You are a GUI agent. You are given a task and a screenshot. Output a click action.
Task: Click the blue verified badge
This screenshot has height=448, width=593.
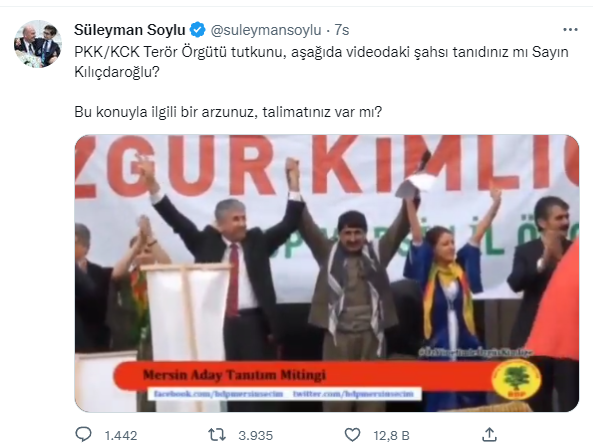point(197,30)
